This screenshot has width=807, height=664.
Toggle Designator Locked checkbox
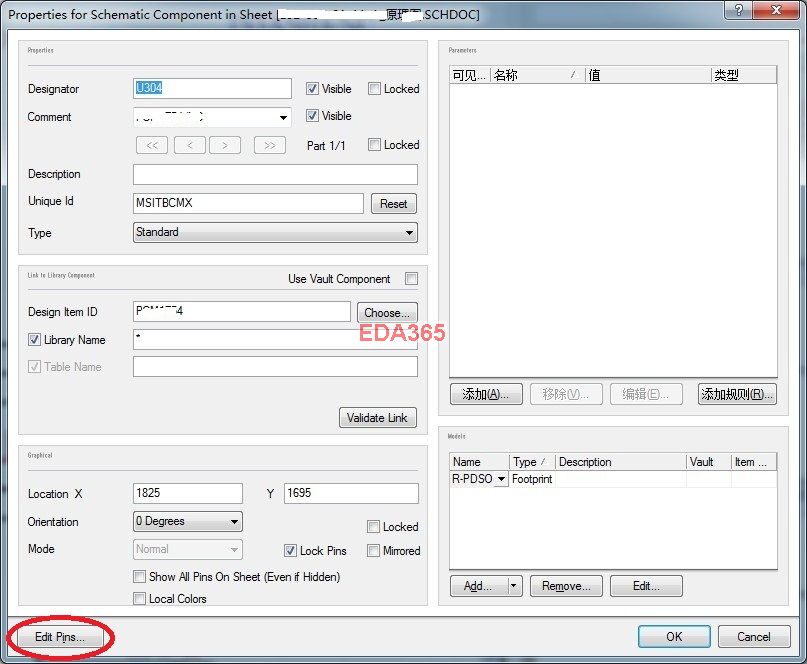coord(374,89)
